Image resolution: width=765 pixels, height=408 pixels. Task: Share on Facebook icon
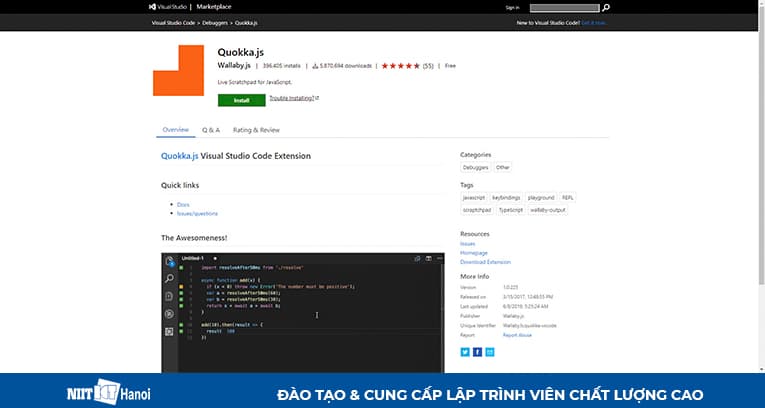[x=477, y=352]
